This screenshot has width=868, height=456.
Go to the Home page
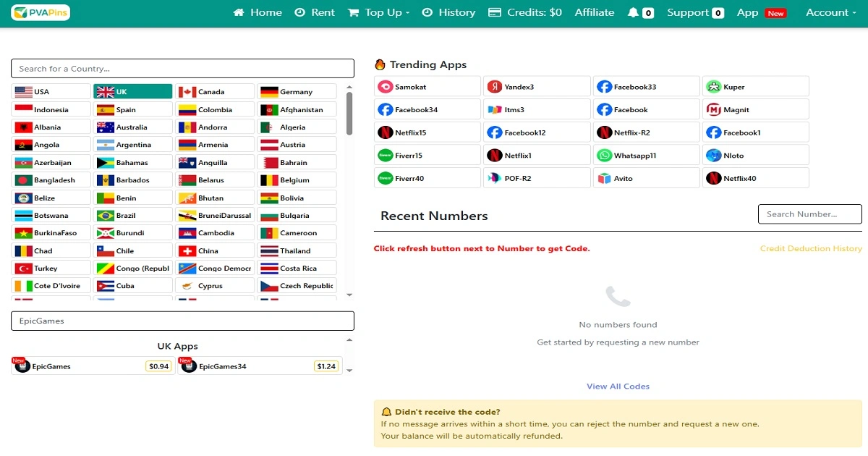[258, 12]
